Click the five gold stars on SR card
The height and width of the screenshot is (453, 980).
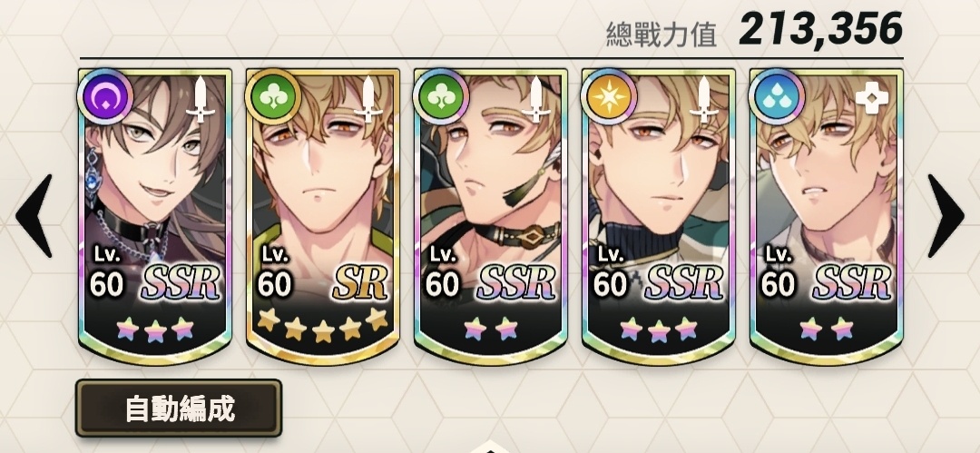(x=322, y=325)
